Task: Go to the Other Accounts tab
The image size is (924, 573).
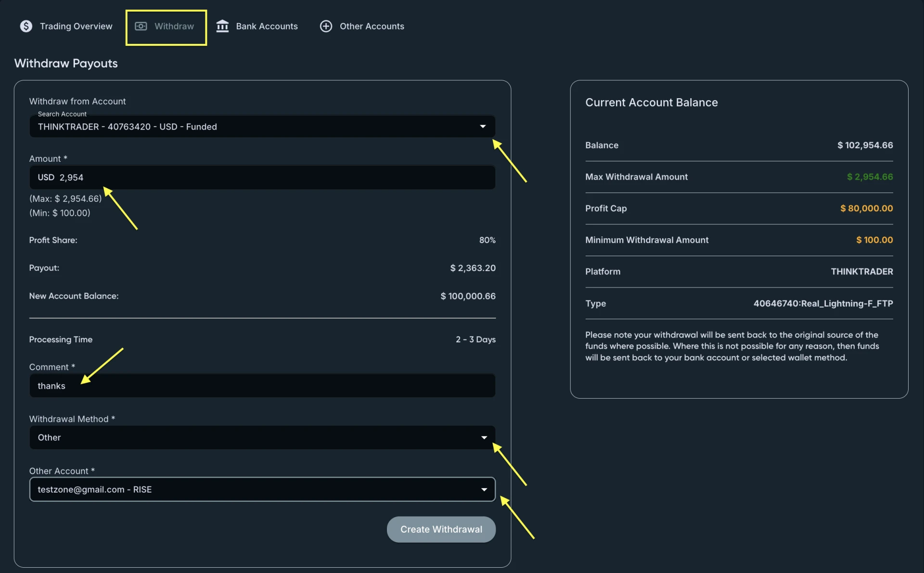Action: 372,26
